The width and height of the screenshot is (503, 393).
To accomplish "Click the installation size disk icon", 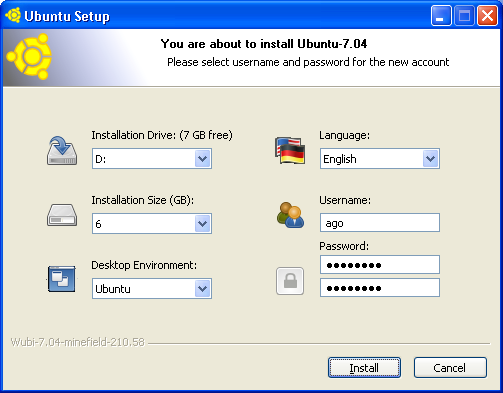I will pyautogui.click(x=62, y=215).
